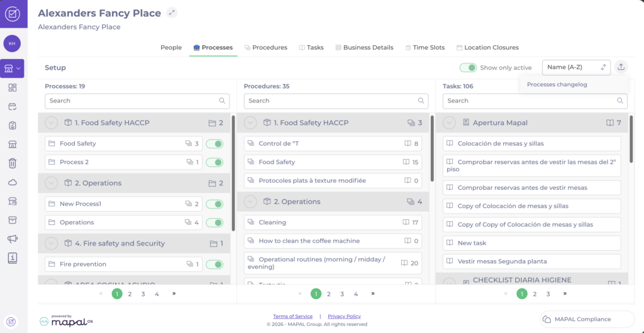Click the magnifier in Procedures search box
Image resolution: width=644 pixels, height=333 pixels.
421,101
